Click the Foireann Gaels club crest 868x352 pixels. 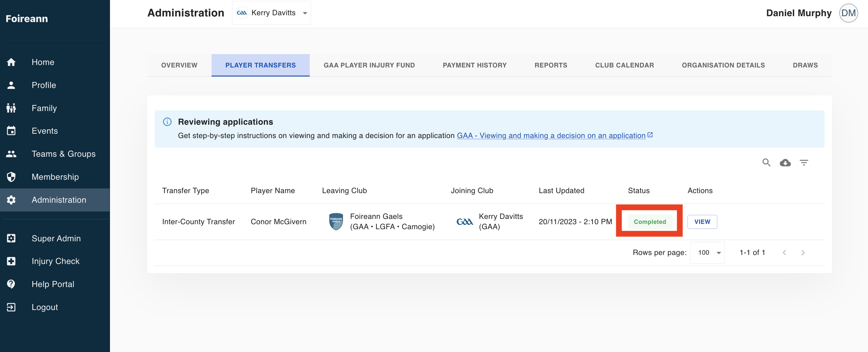coord(336,221)
